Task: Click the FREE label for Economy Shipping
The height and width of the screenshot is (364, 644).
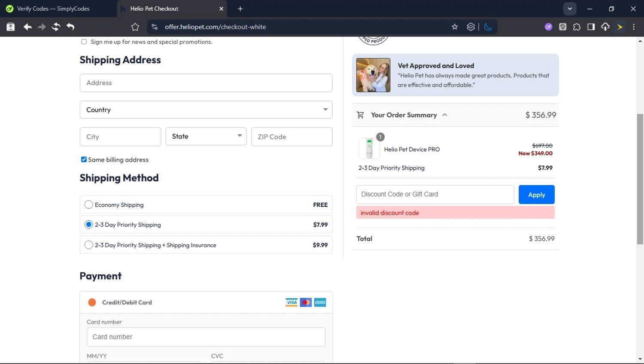Action: [320, 205]
